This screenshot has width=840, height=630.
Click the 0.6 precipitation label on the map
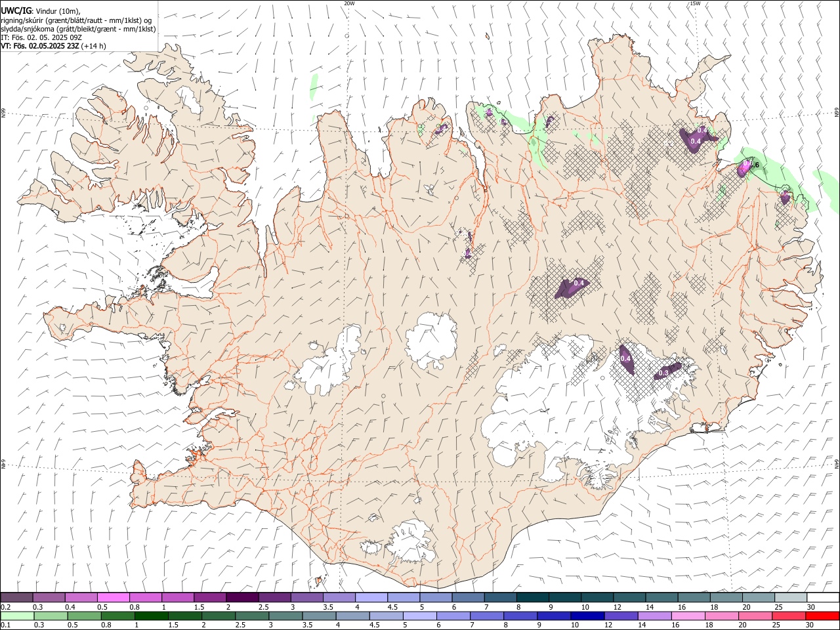pyautogui.click(x=753, y=165)
